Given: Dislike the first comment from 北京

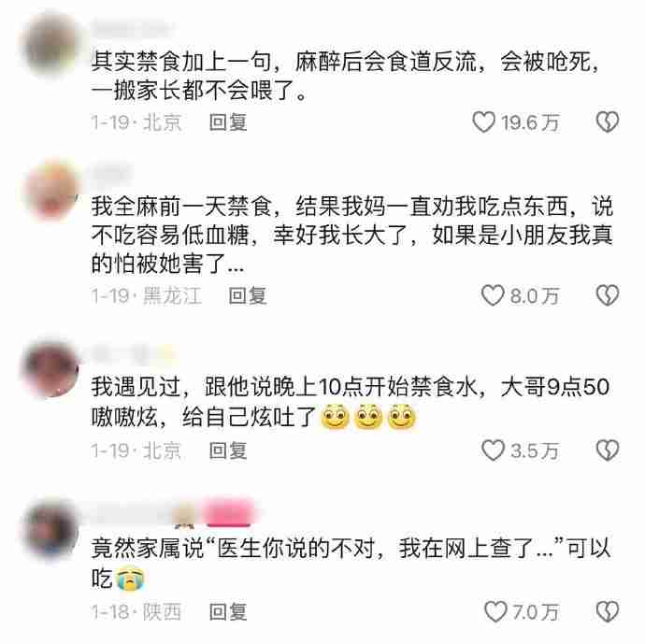Looking at the screenshot, I should click(608, 122).
